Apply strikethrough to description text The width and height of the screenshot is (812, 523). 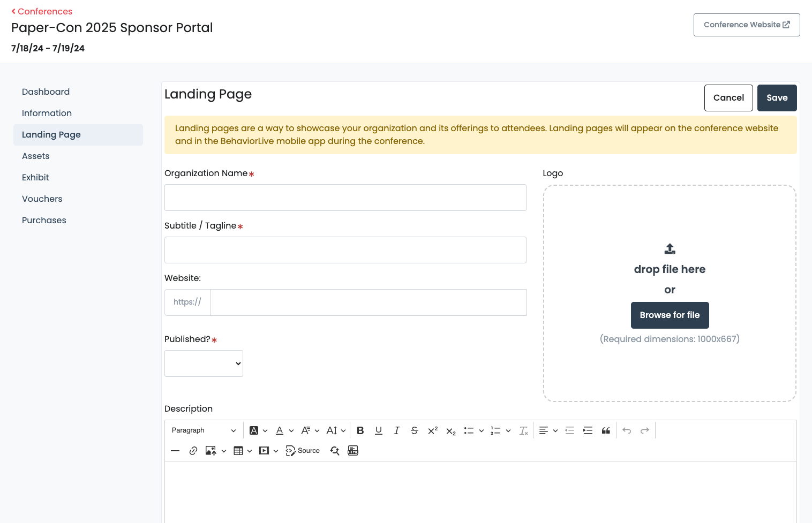click(415, 430)
